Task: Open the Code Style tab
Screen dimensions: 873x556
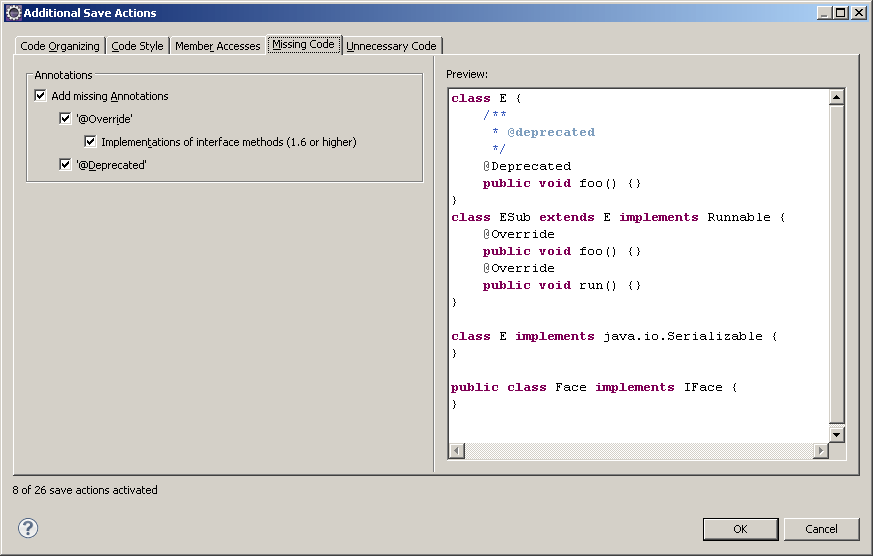Action: (x=137, y=46)
